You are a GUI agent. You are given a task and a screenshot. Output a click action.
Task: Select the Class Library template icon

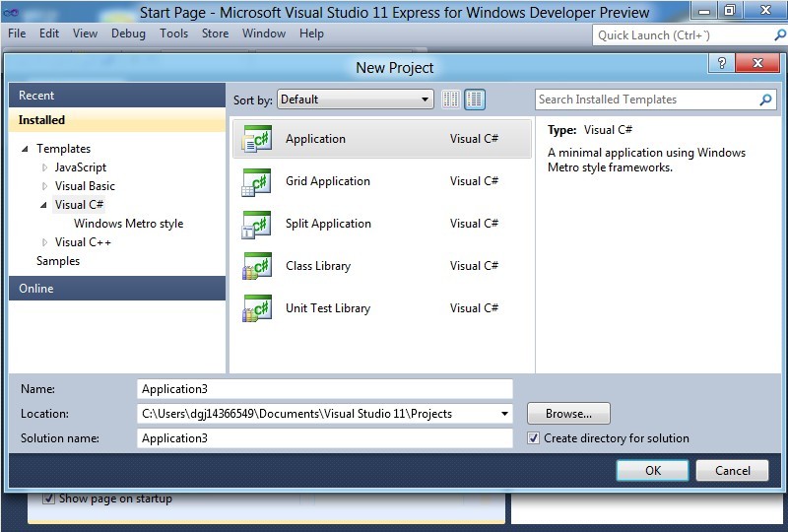(257, 266)
